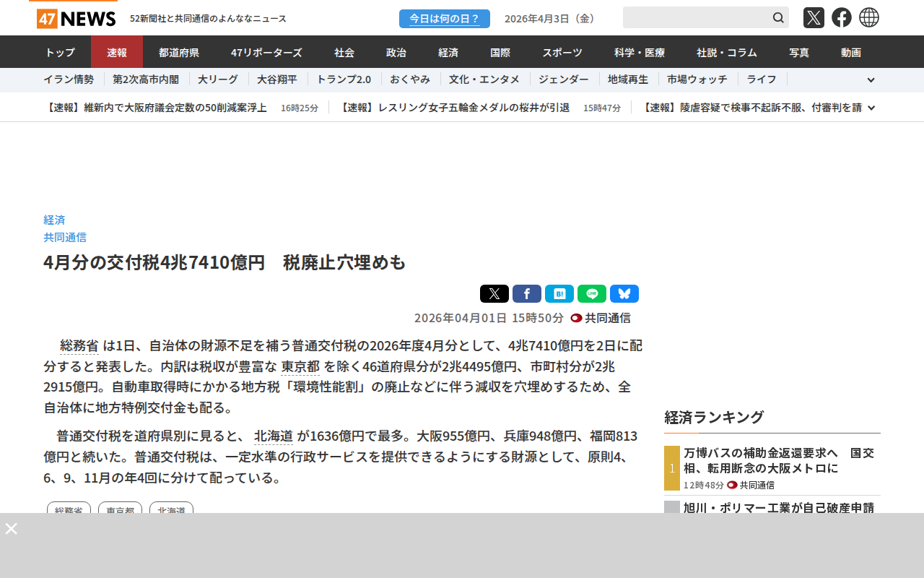Open the 写真 nav tab
924x578 pixels.
click(799, 52)
